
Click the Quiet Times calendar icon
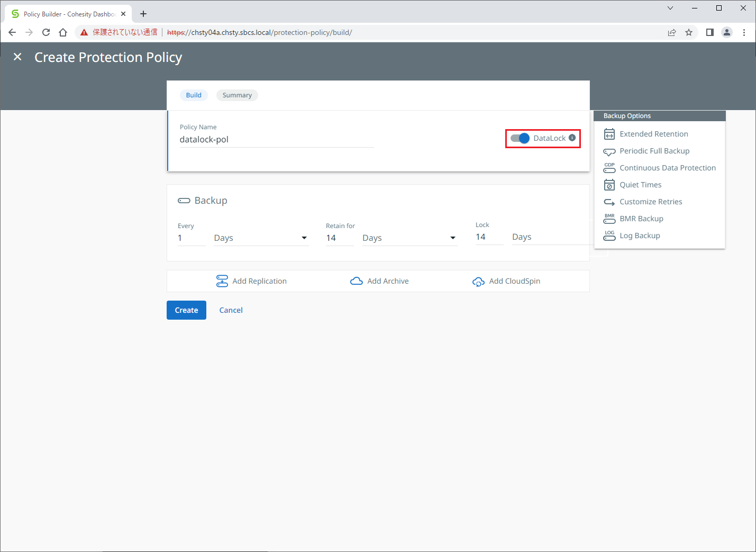609,185
